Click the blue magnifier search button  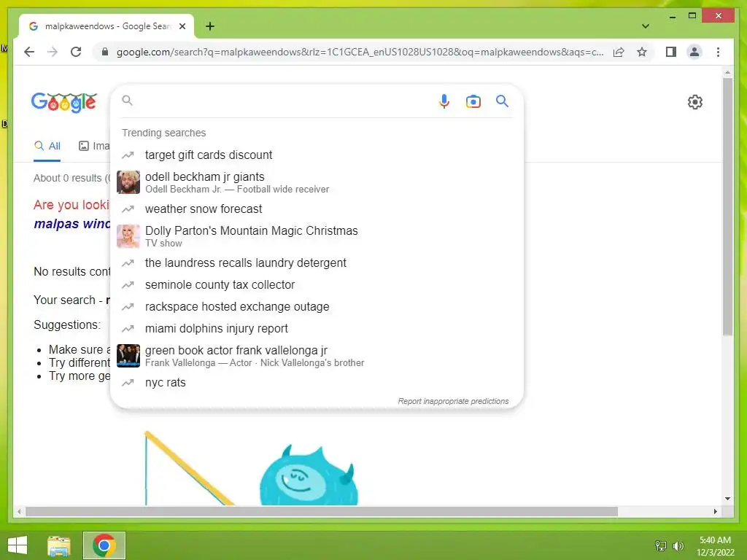(x=502, y=101)
